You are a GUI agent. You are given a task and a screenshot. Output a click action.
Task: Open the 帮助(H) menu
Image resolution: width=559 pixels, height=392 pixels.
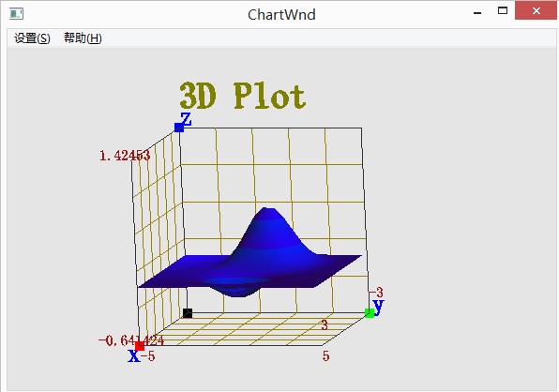click(83, 38)
